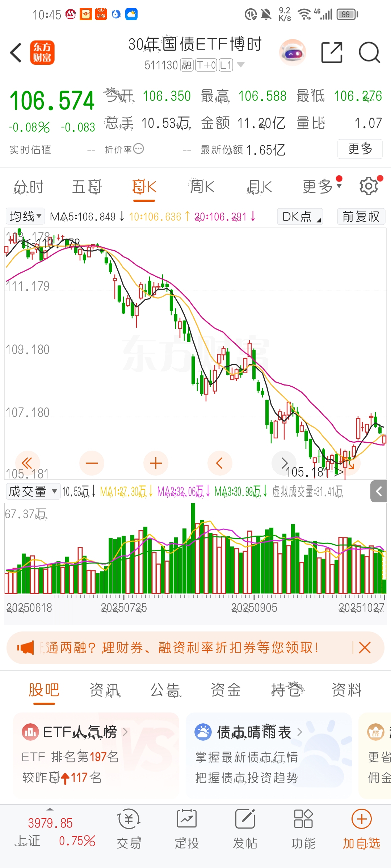Open 资讯 tab
Viewport: 391px width, 868px height.
click(105, 690)
